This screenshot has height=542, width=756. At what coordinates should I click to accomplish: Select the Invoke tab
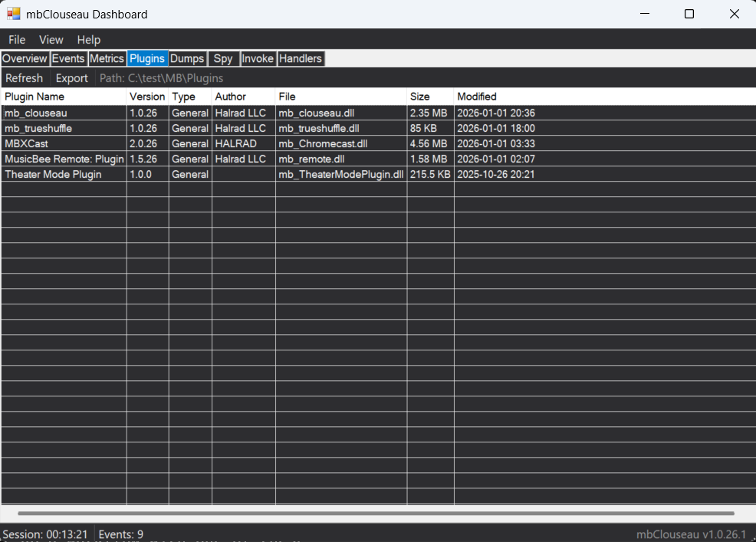coord(258,58)
